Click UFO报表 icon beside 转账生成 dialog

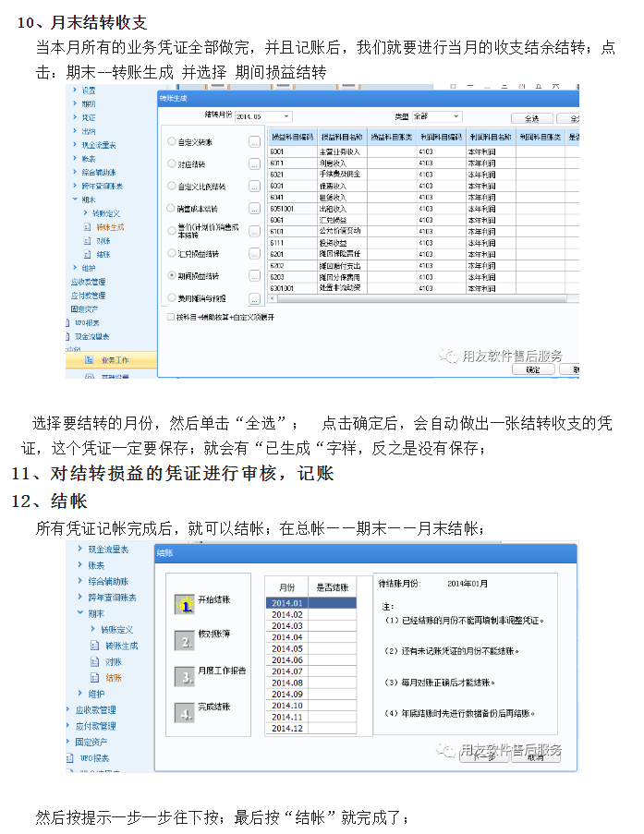(67, 323)
